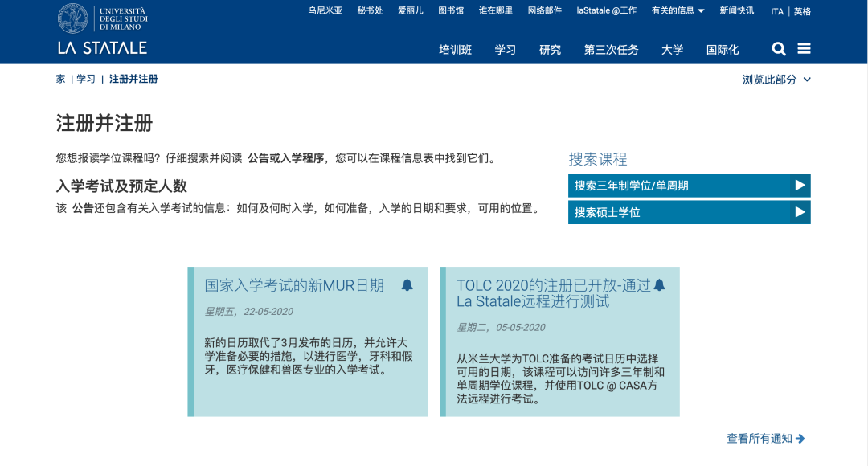
Task: Open the 秘书处 top link
Action: tap(370, 10)
